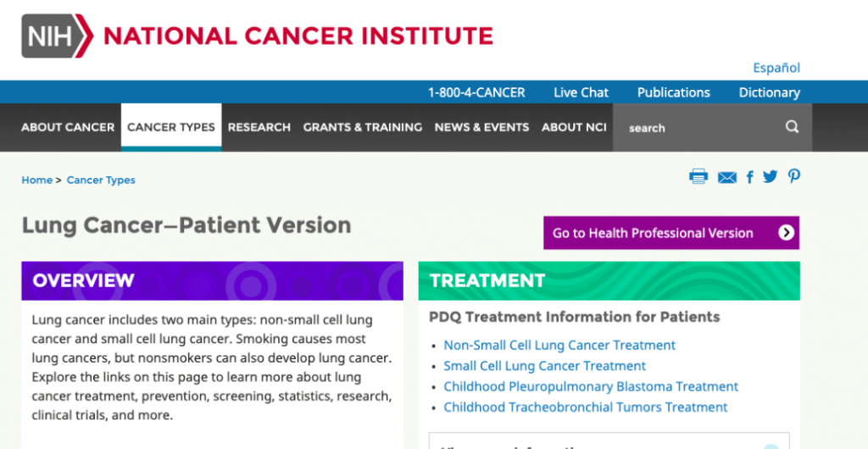
Task: Click the search magnifying glass icon
Action: click(792, 127)
